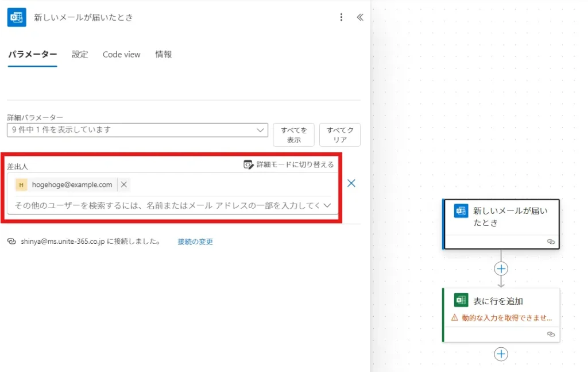Collapse the panel with double chevron

[360, 17]
